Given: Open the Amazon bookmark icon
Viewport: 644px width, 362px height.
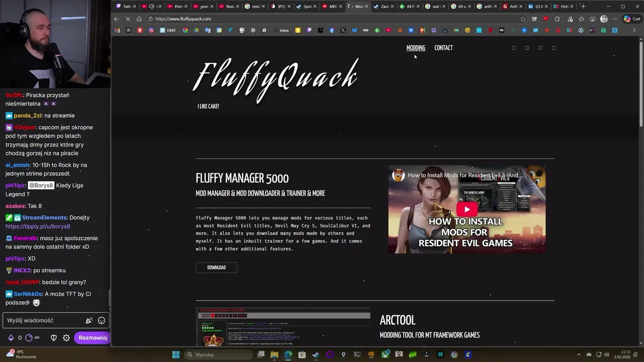Looking at the screenshot, I should (x=400, y=30).
